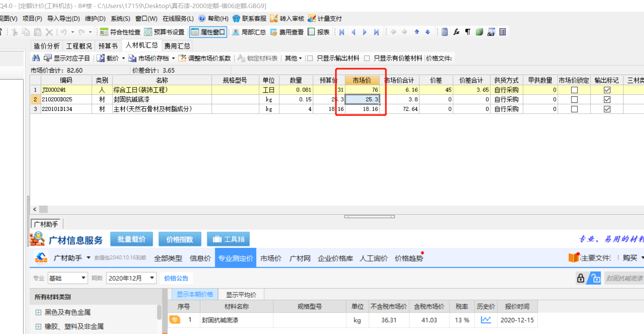
Task: Open 局部汇总 partial summary
Action: coord(249,32)
